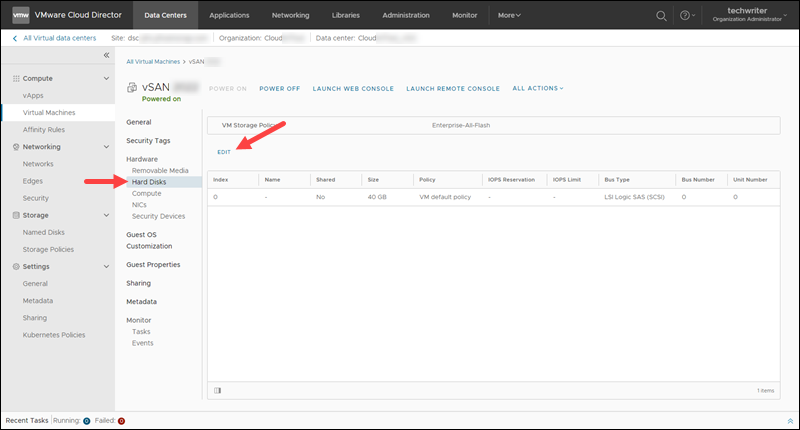This screenshot has width=800, height=430.
Task: Sort the grid by Bus Type header
Action: tap(617, 180)
